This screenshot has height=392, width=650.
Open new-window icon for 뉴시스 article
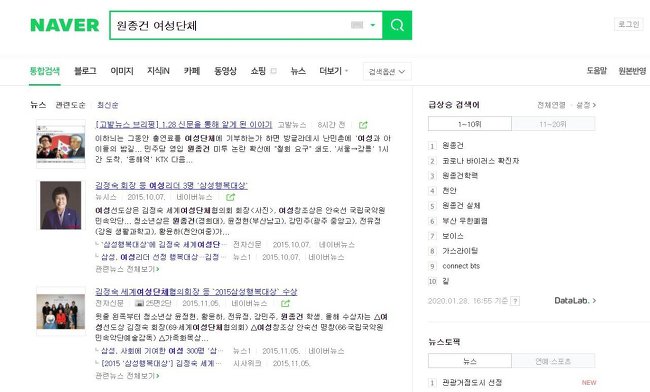pos(230,197)
